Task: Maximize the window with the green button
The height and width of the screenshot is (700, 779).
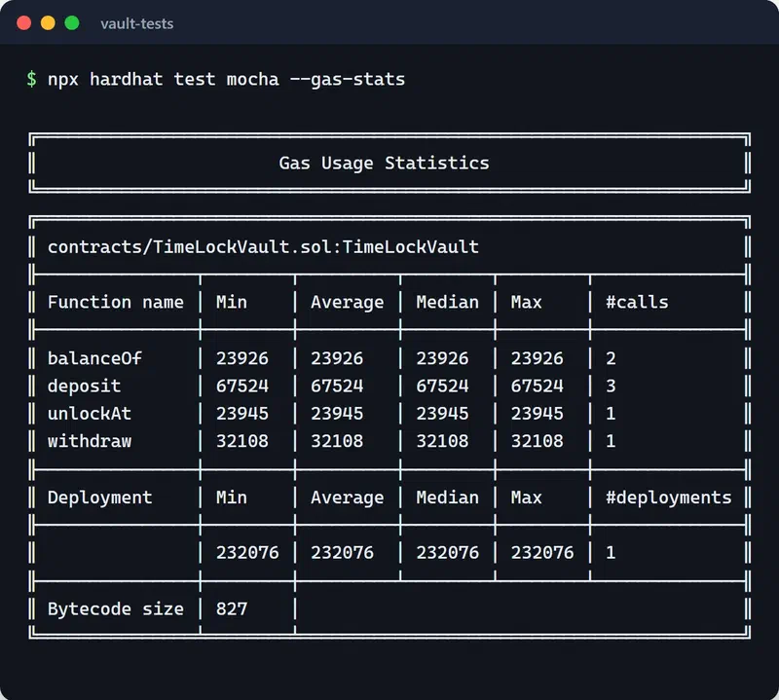Action: point(72,22)
